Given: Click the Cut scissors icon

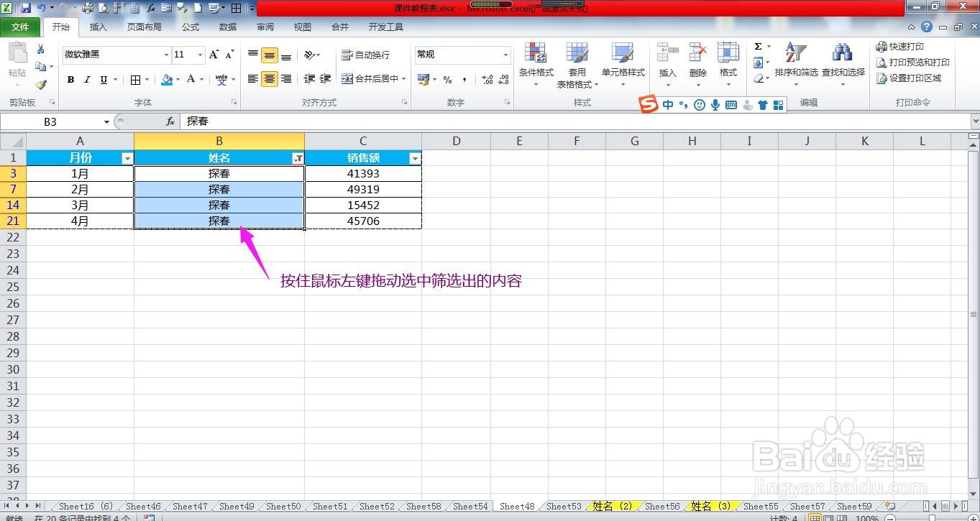Looking at the screenshot, I should tap(41, 50).
